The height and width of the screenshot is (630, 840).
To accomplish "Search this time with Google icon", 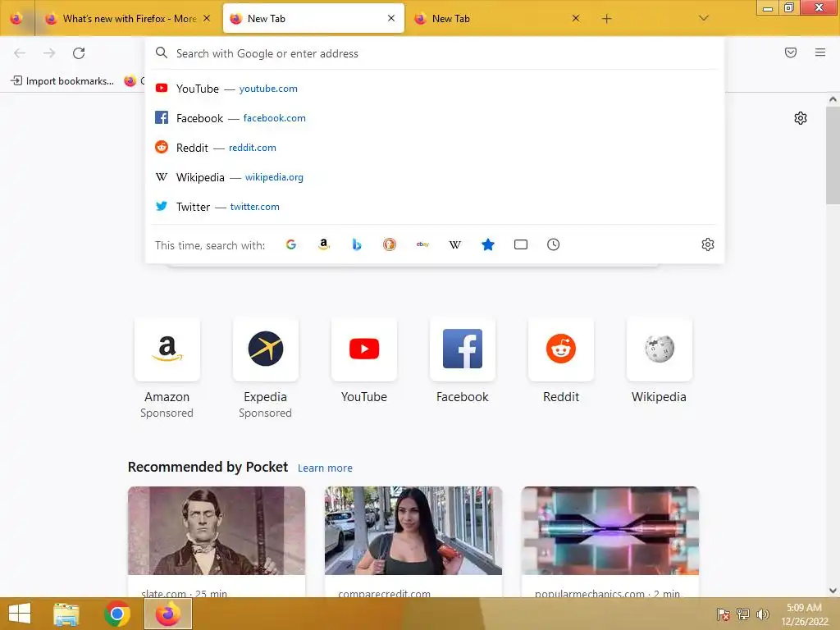I will tap(291, 244).
